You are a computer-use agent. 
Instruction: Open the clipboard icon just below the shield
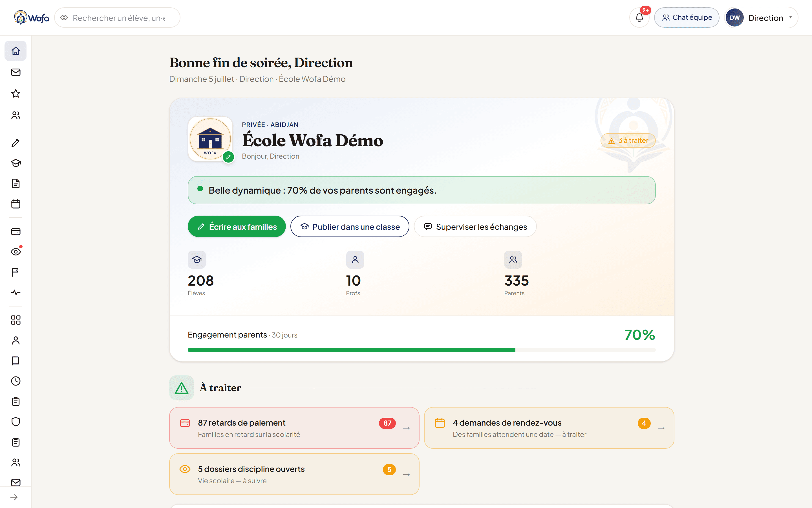point(16,442)
